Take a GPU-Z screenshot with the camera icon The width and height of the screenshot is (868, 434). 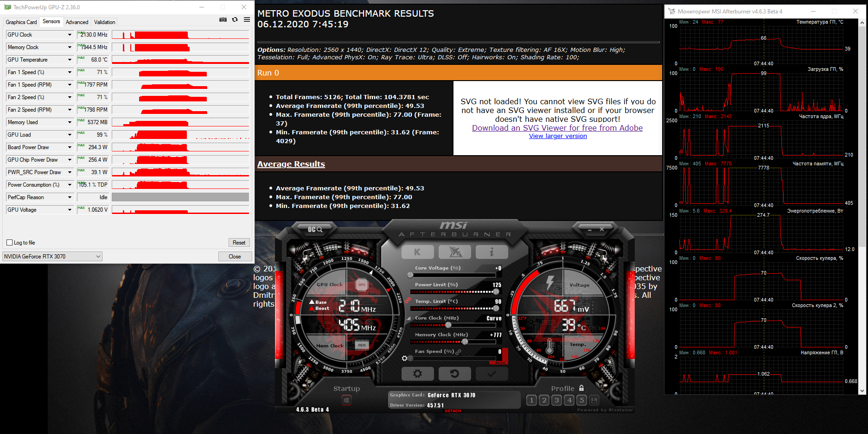tap(223, 19)
